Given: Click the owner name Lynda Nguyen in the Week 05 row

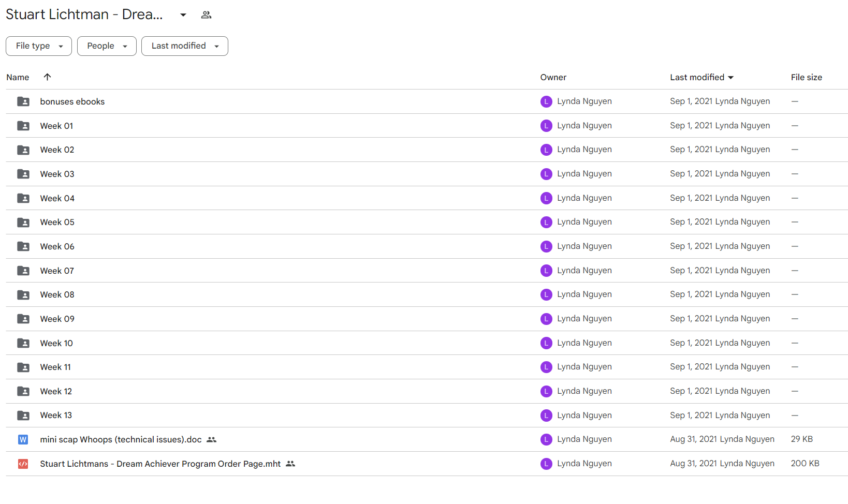Looking at the screenshot, I should click(584, 222).
